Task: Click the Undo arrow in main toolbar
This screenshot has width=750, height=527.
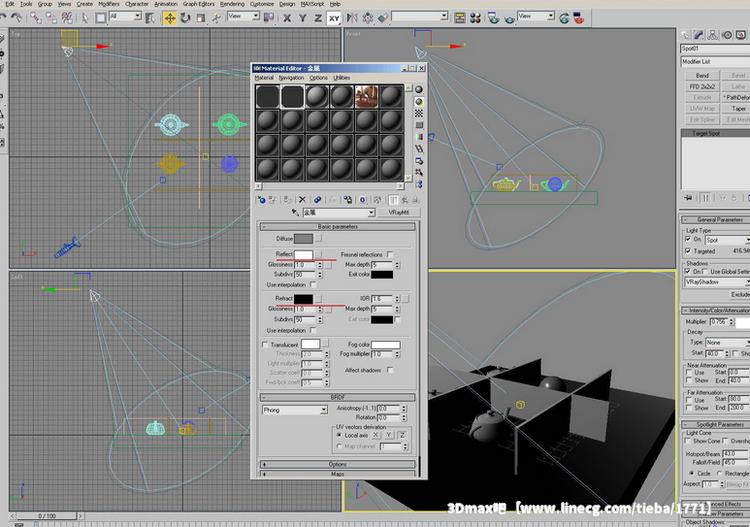Action: (3, 18)
